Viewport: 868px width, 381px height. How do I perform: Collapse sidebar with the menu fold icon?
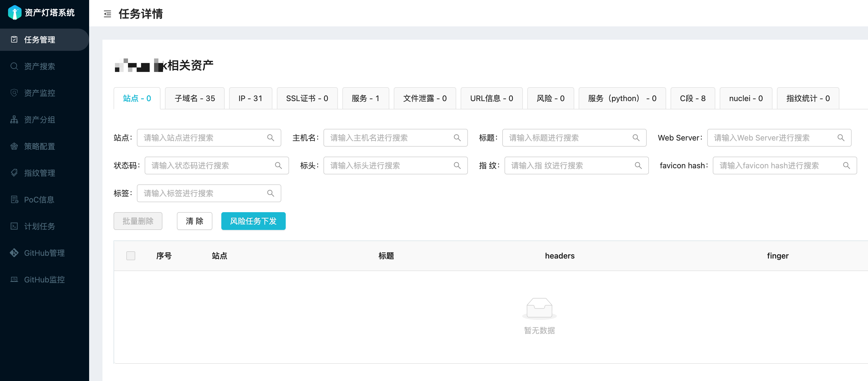click(107, 14)
